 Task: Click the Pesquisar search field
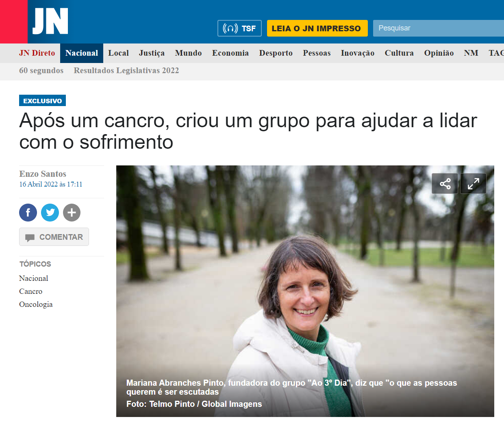pos(439,28)
